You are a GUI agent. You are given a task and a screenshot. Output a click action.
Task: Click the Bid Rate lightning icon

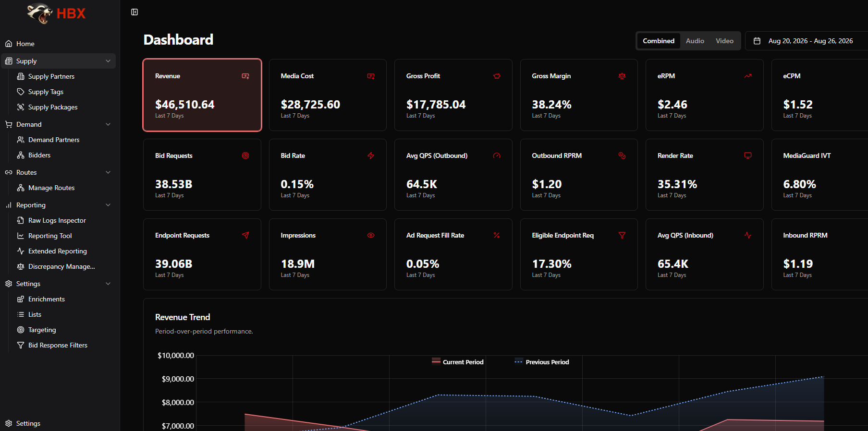[x=371, y=156]
